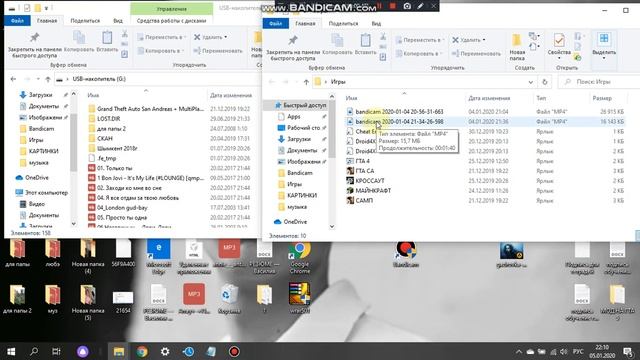This screenshot has width=640, height=360.
Task: Refresh the Игры folder view
Action: [544, 82]
